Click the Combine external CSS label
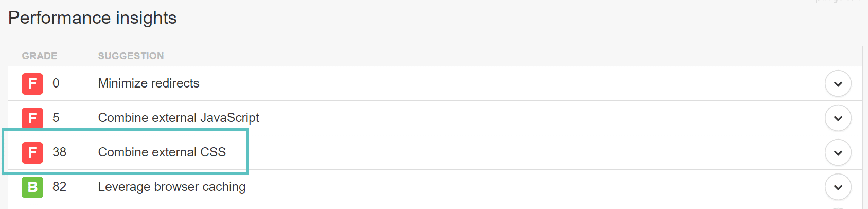This screenshot has height=209, width=868. click(x=162, y=152)
